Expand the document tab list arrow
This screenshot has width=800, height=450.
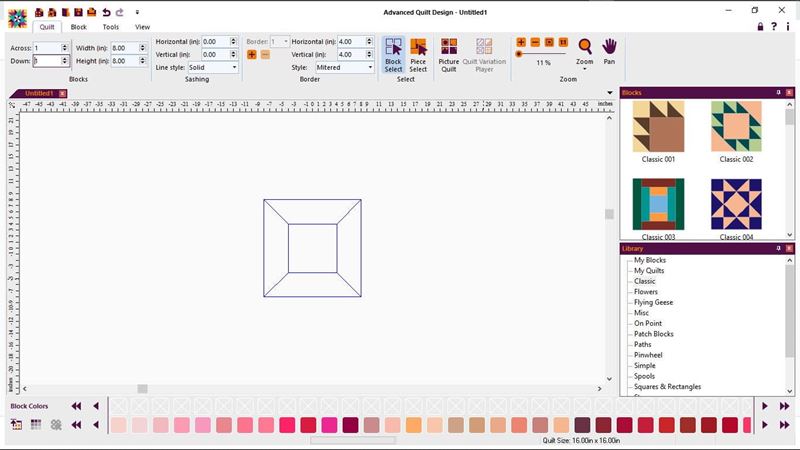point(610,93)
